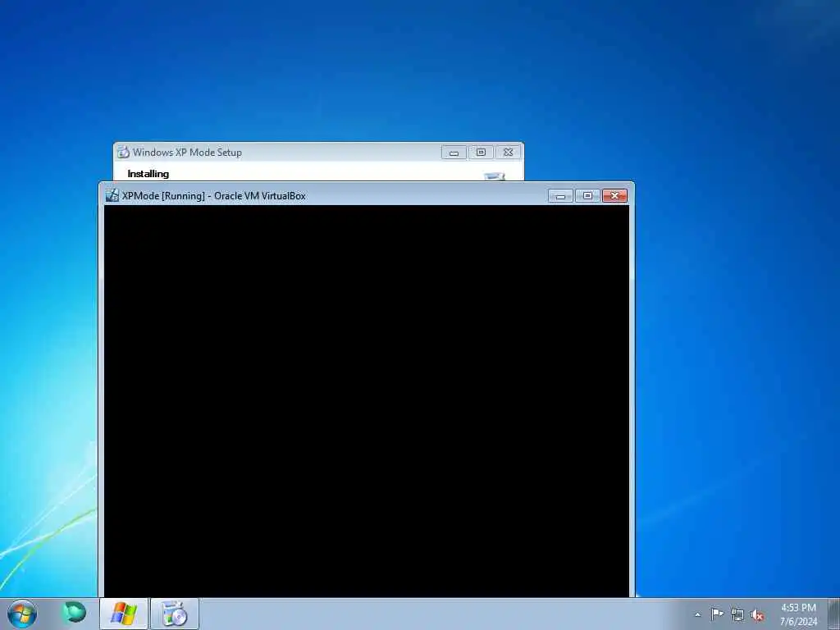Screen dimensions: 840x630
Task: Click the Windows XP Mode Setup title text
Action: click(187, 152)
